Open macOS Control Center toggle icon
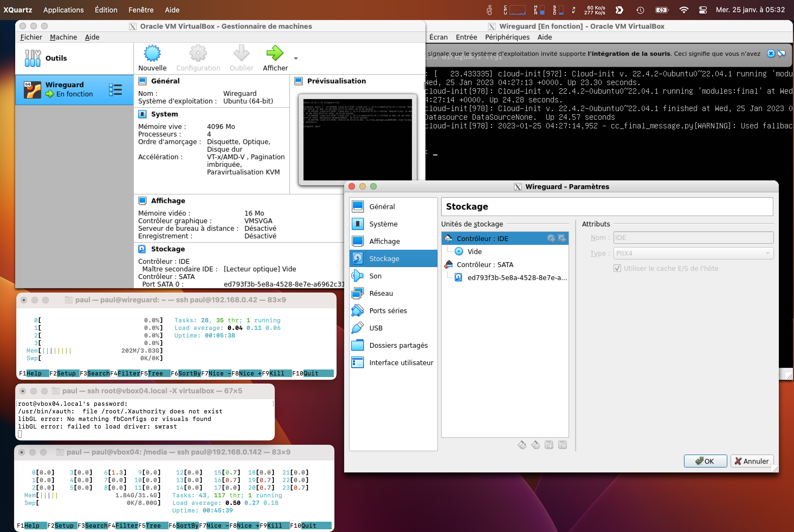794x532 pixels. tap(703, 10)
